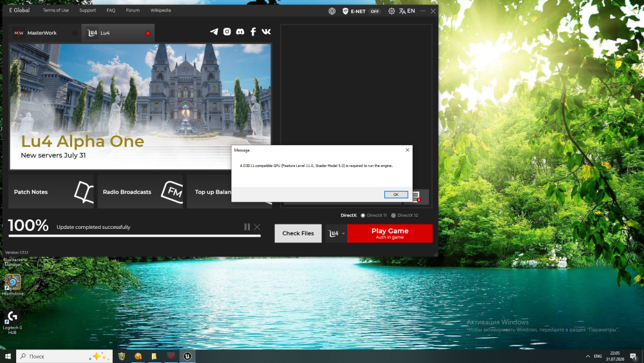Open the Wikipedia menu item

pyautogui.click(x=160, y=10)
